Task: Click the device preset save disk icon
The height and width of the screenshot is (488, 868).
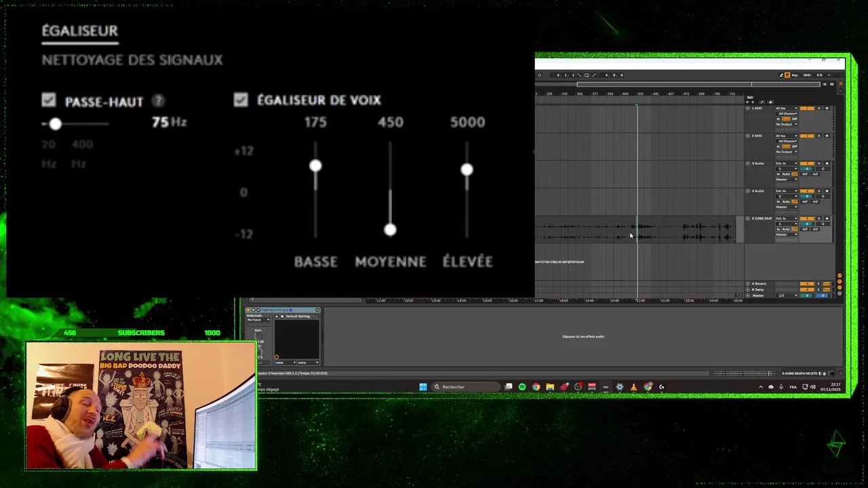Action: pos(282,316)
